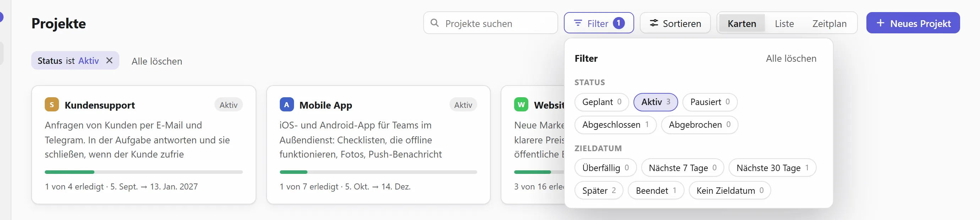980x220 pixels.
Task: Toggle the Kein Zieldatum filter
Action: [730, 190]
